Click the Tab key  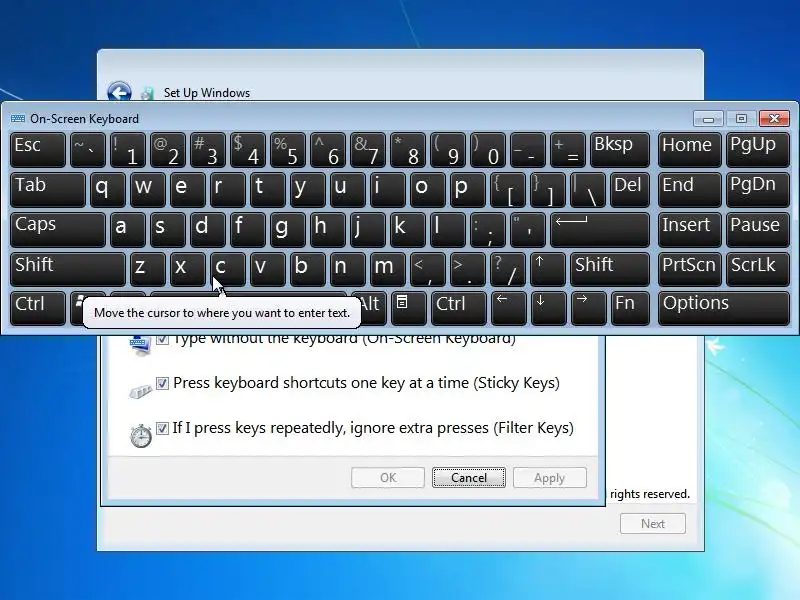(47, 189)
